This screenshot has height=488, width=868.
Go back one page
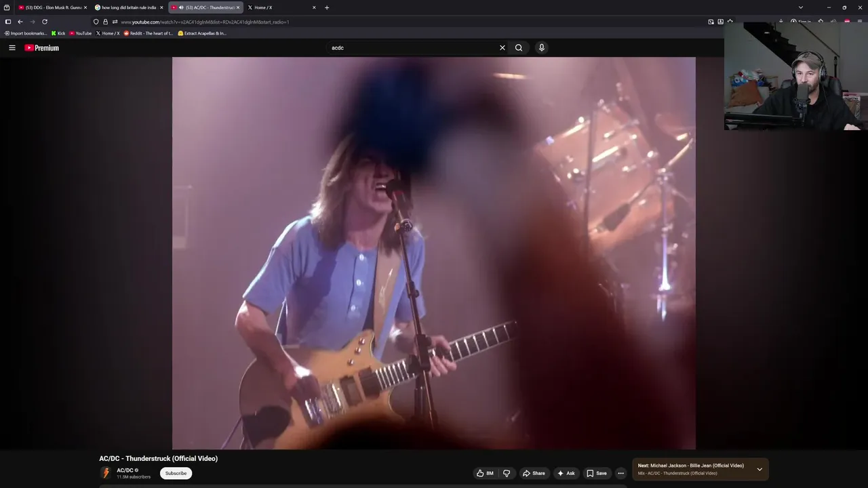pos(20,22)
